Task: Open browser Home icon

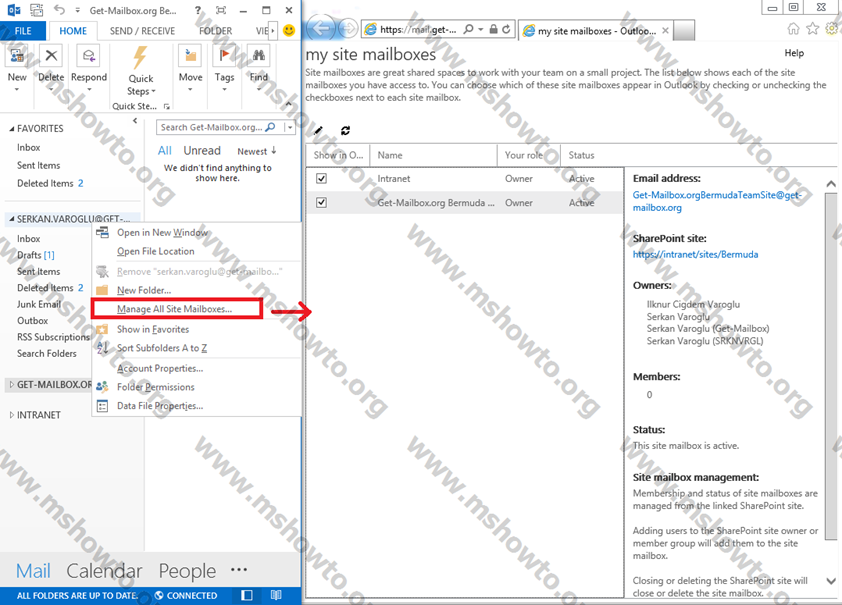Action: coord(793,28)
